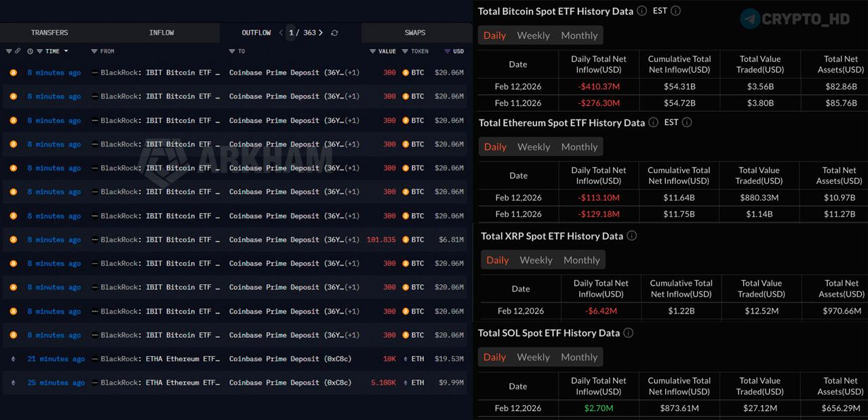Select Weekly in the XRP Spot ETF section
The width and height of the screenshot is (868, 420).
point(536,260)
